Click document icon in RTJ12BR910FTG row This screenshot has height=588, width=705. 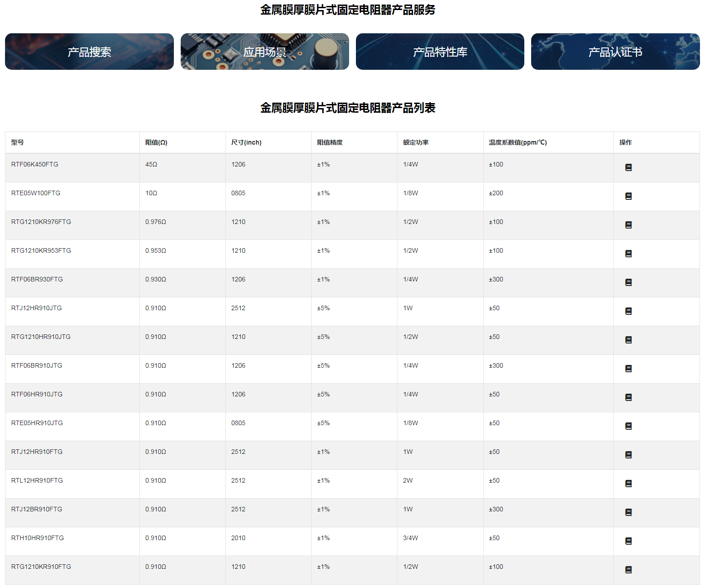[628, 512]
